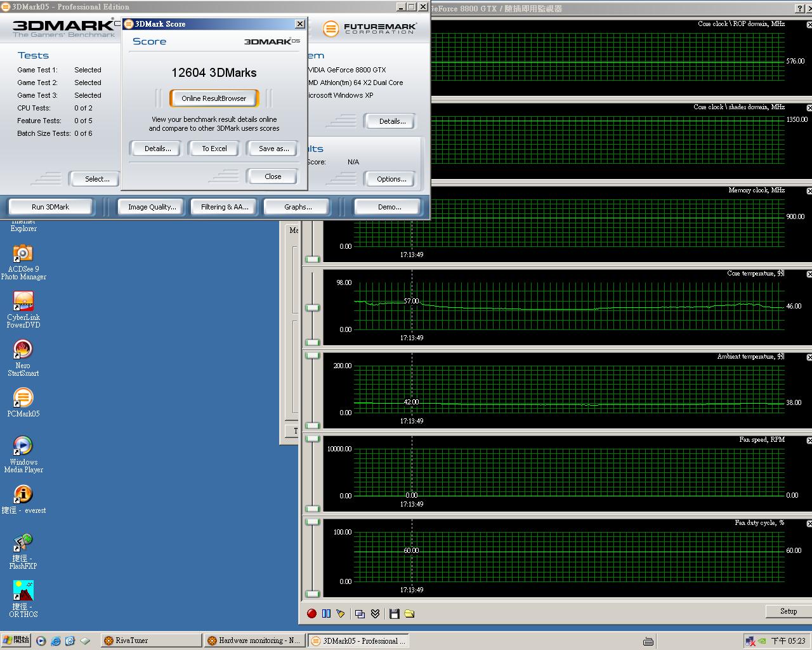Click system clock showing 05:23

pyautogui.click(x=788, y=641)
